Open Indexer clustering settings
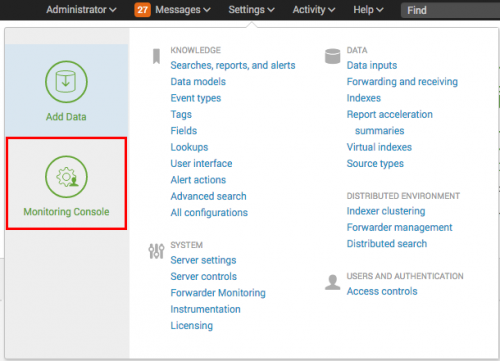 [x=386, y=211]
